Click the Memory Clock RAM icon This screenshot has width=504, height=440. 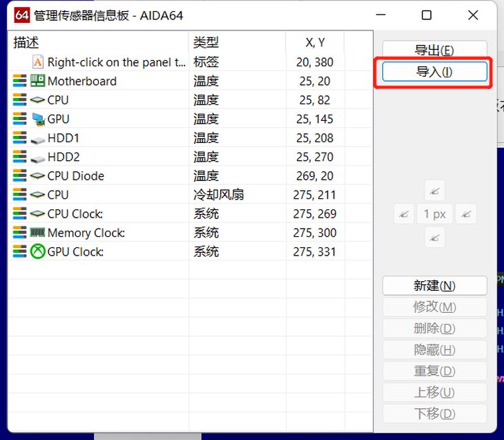click(x=37, y=232)
